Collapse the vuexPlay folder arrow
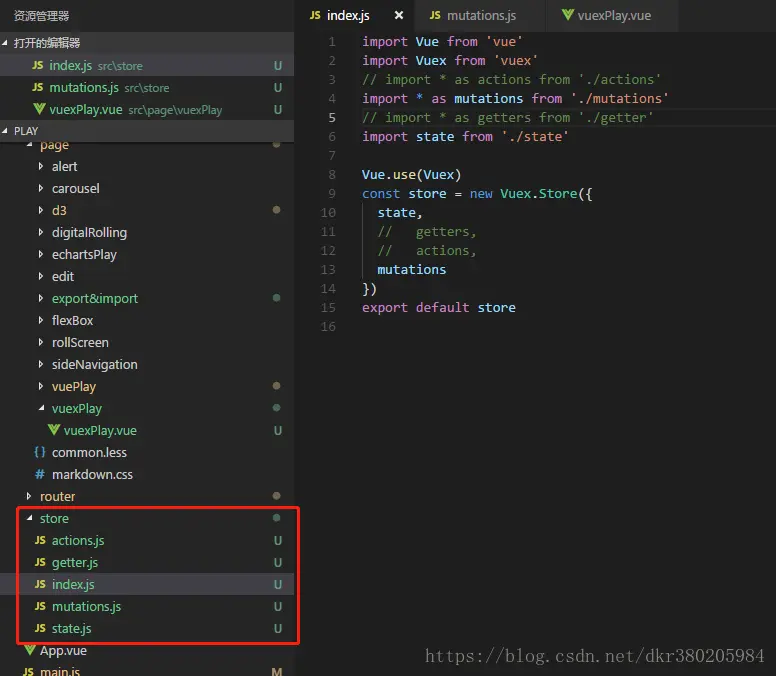Viewport: 776px width, 676px height. [x=41, y=408]
